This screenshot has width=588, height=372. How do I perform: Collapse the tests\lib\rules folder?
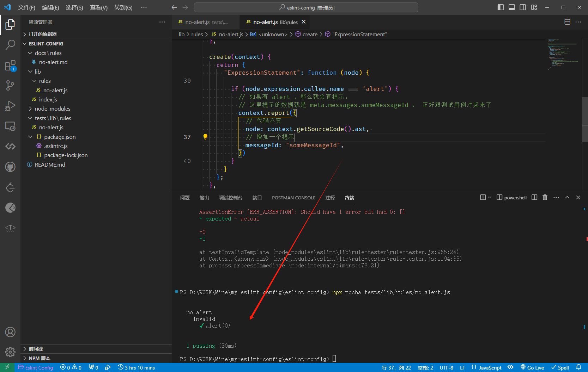[x=96, y=118]
